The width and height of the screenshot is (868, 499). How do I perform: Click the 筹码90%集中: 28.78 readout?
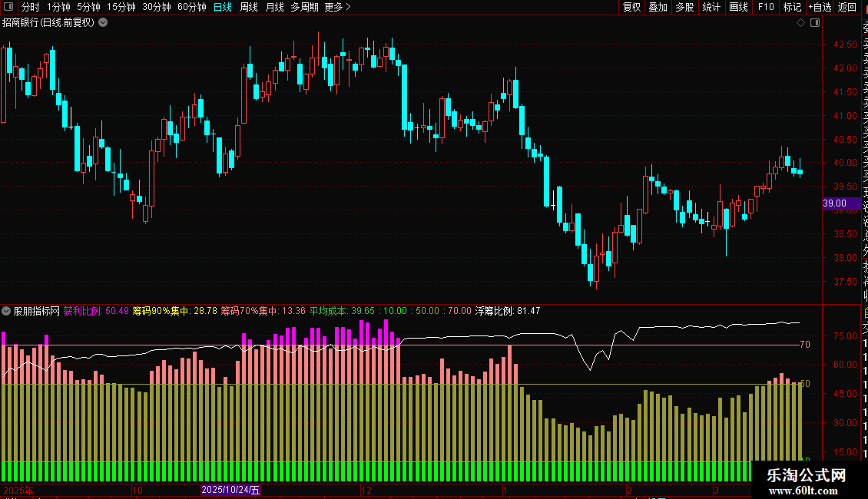tap(174, 311)
